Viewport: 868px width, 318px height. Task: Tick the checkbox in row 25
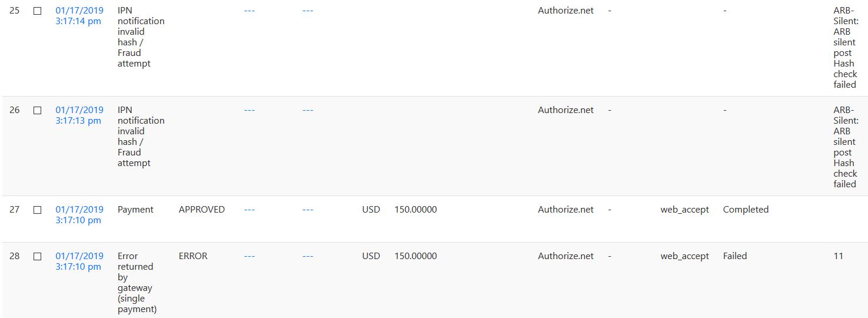[x=37, y=11]
